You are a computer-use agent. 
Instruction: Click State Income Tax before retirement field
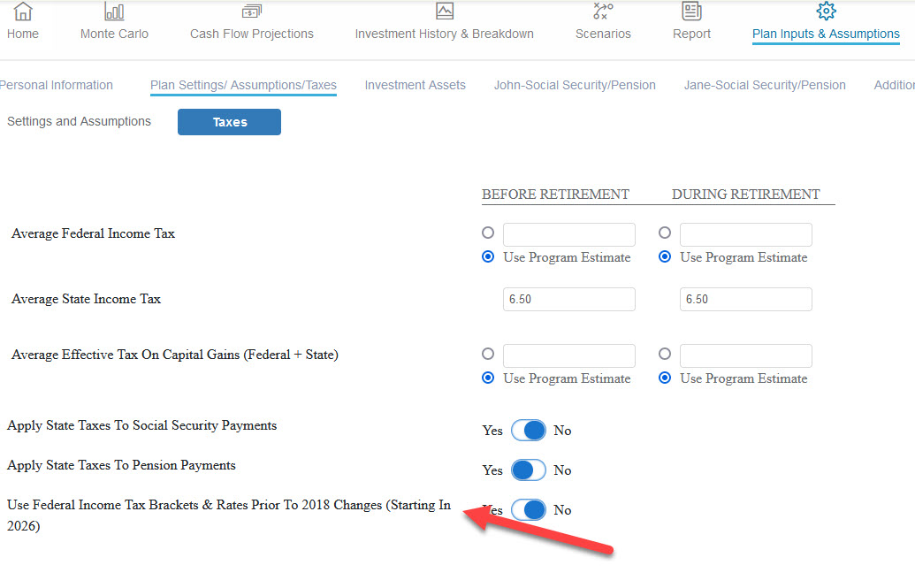coord(568,299)
